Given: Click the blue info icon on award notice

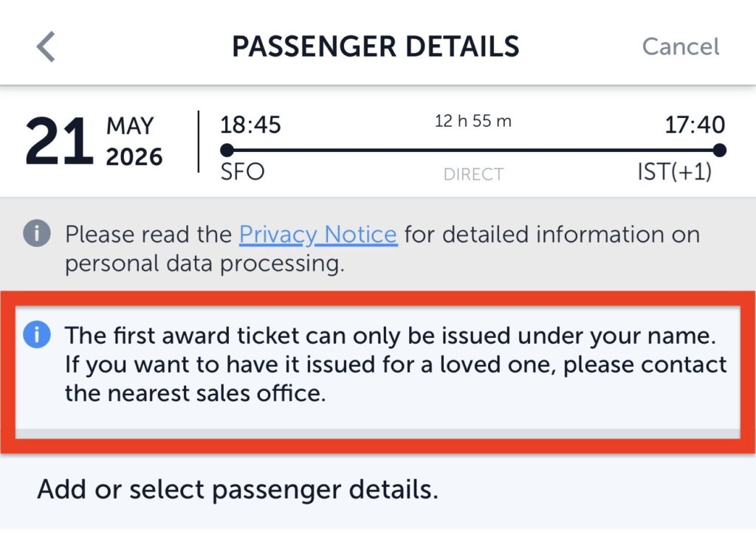Looking at the screenshot, I should (x=37, y=334).
